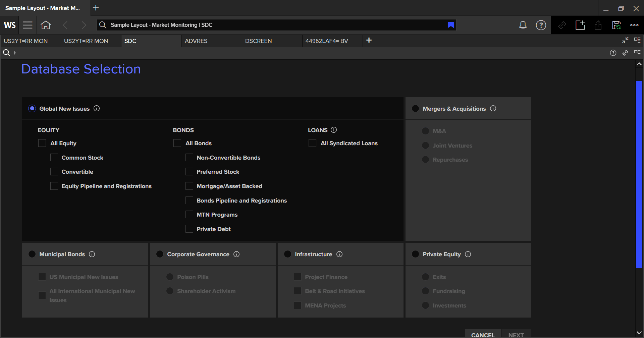The image size is (644, 338).
Task: Add a new app tab with plus
Action: (x=369, y=40)
